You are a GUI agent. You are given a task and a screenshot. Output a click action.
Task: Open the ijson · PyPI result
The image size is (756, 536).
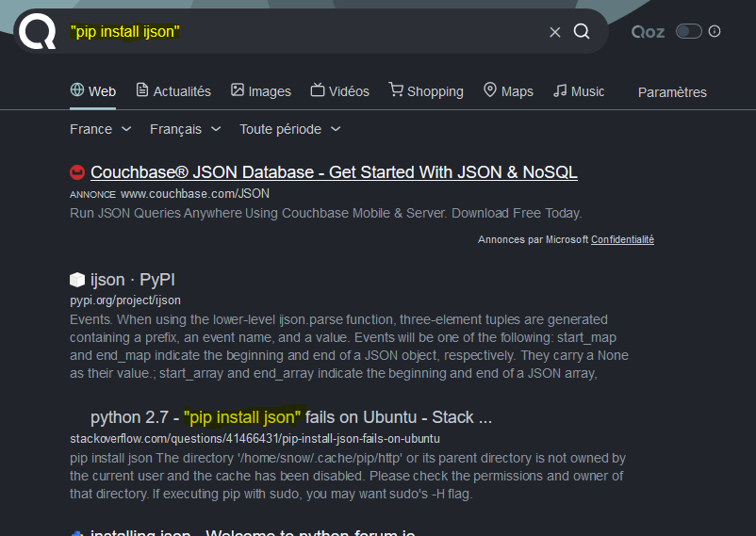point(133,280)
